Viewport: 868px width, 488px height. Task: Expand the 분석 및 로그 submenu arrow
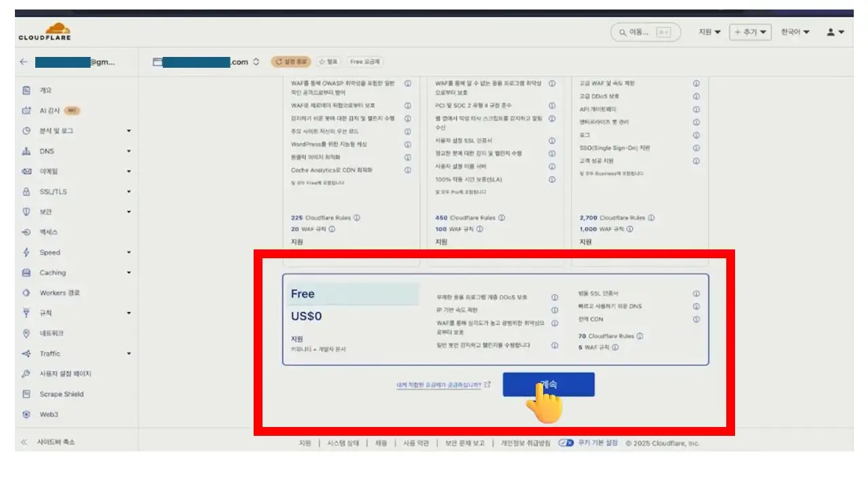[129, 131]
